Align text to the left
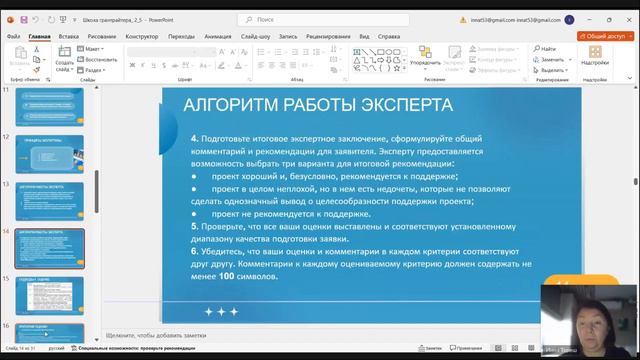 261,65
